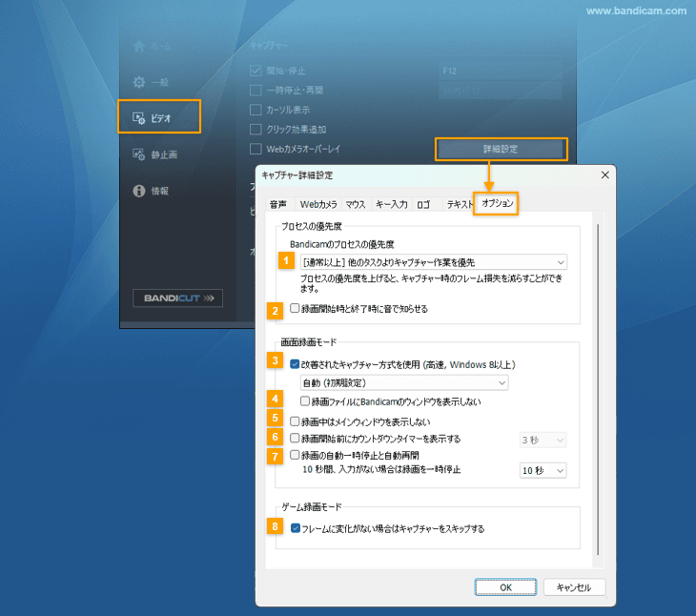Click the dialog vertical scrollbar
This screenshot has width=696, height=616.
click(598, 390)
